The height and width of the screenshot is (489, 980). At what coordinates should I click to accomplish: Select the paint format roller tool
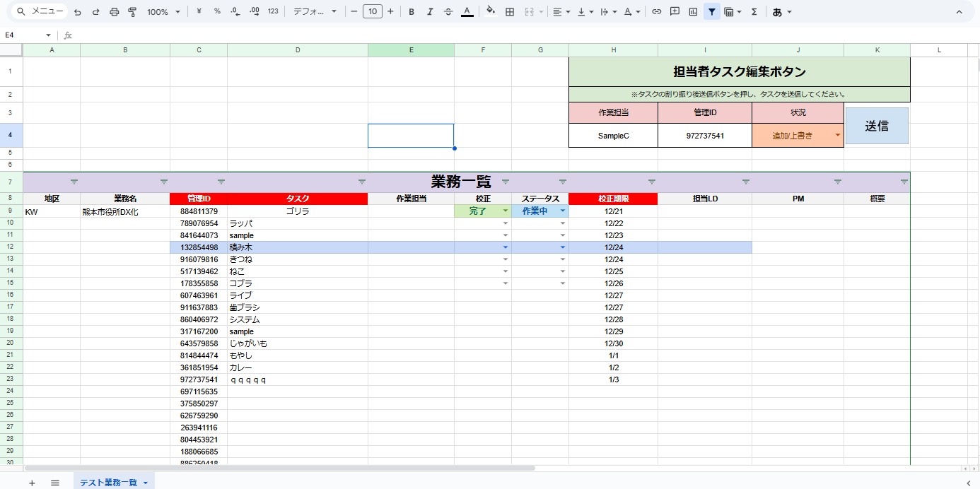(132, 12)
